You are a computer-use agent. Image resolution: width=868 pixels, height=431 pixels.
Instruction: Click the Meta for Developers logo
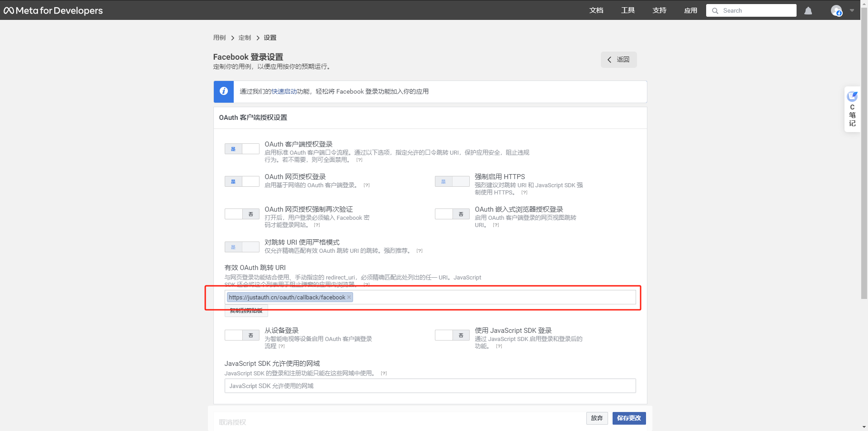click(x=53, y=10)
